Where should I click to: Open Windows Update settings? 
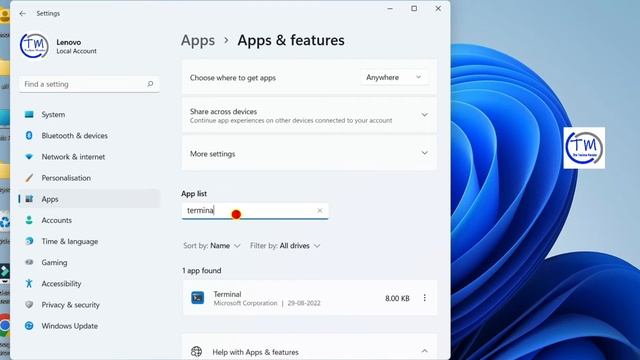point(89,326)
